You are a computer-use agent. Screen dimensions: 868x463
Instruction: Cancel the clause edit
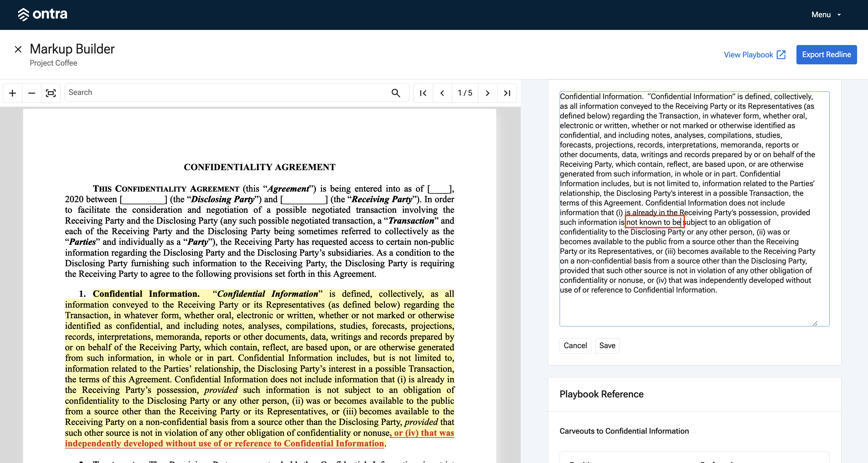tap(575, 346)
